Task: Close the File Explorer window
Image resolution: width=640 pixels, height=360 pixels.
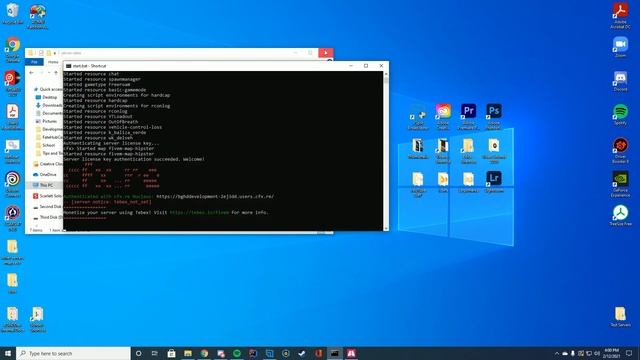Action: (x=325, y=53)
